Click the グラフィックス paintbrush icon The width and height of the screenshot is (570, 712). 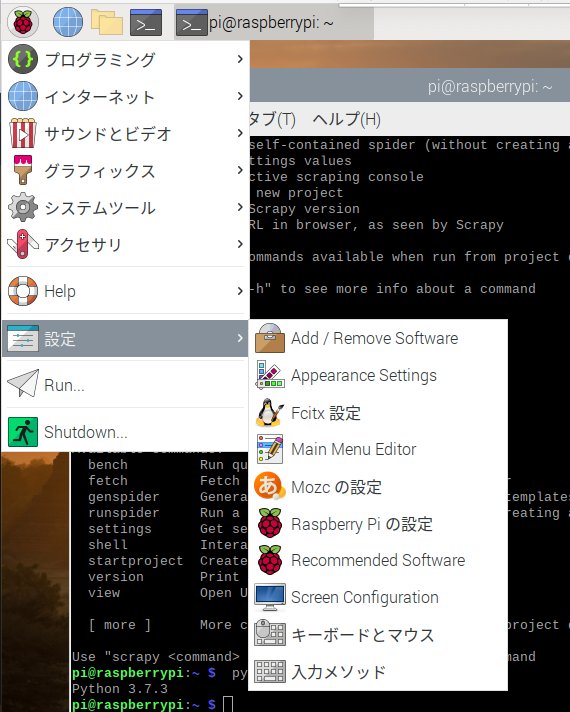coord(23,170)
